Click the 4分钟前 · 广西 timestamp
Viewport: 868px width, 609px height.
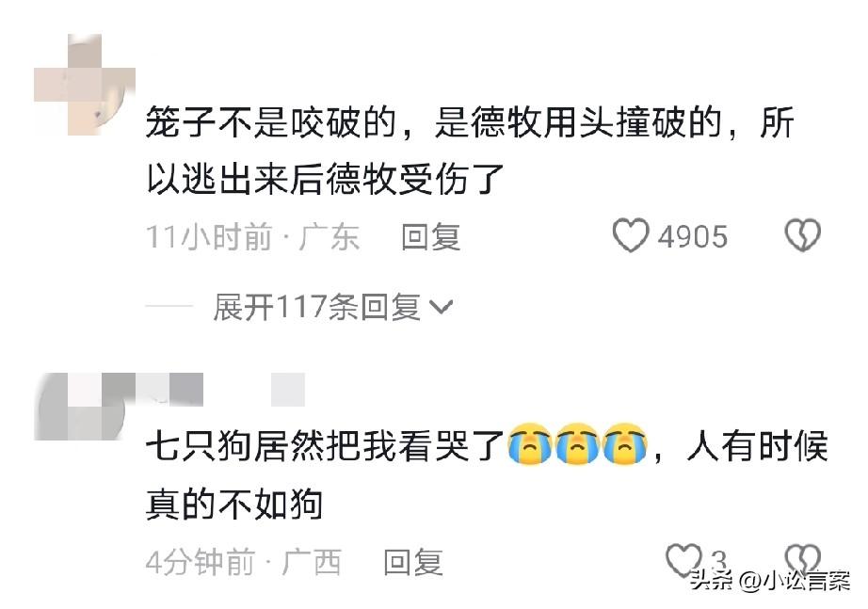point(244,563)
